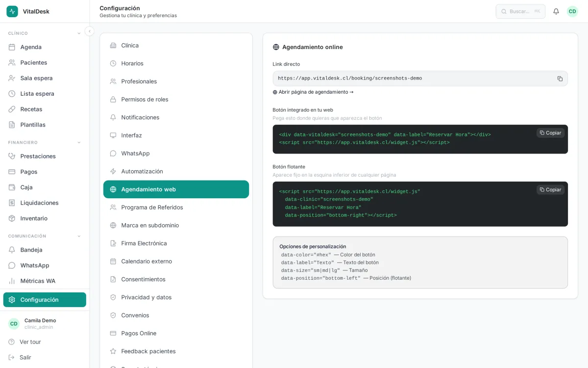Click the Inventario box icon
588x368 pixels.
pos(12,218)
